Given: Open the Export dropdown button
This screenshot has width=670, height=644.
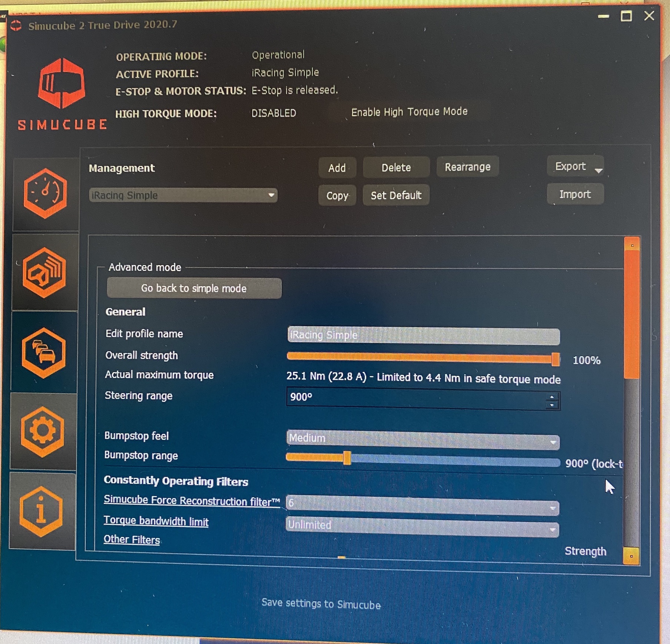Looking at the screenshot, I should click(575, 166).
